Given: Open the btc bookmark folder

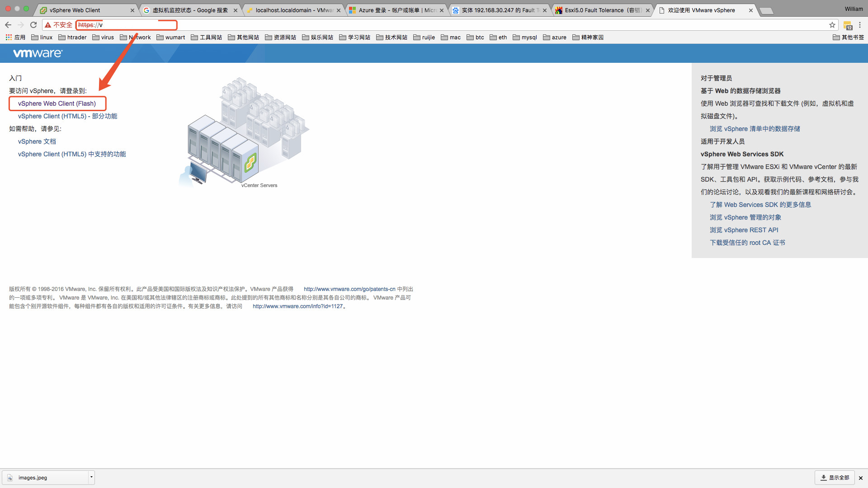Looking at the screenshot, I should coord(475,38).
